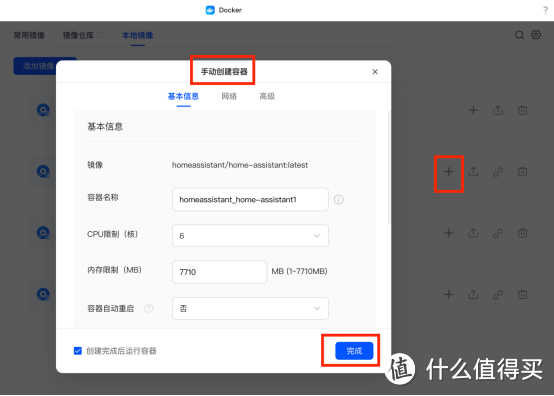The image size is (554, 396).
Task: Click the trash icon in the third image row
Action: (523, 233)
